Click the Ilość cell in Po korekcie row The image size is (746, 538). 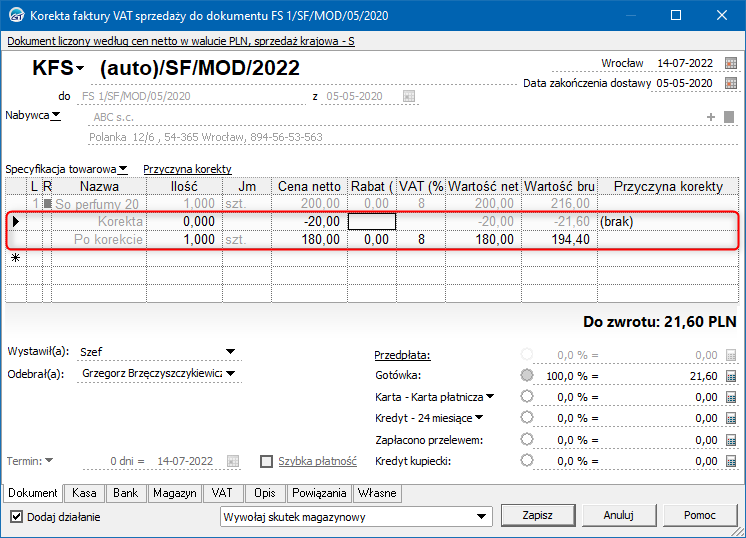tap(185, 239)
